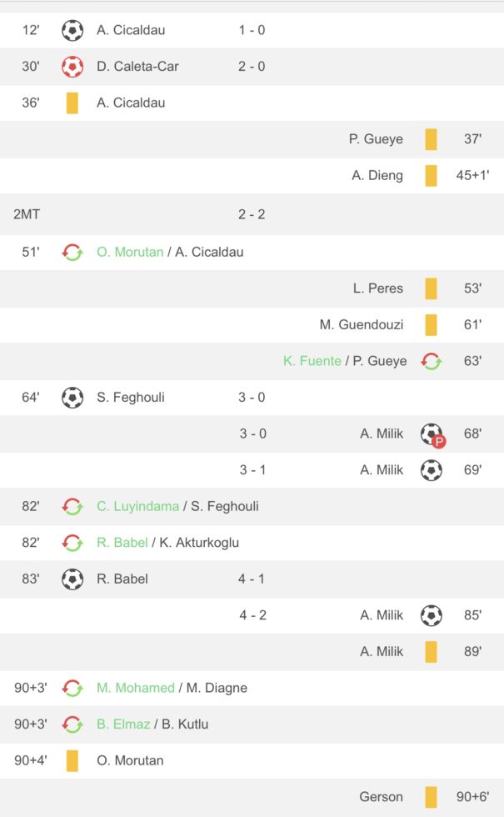Select C. Luyindama player name
The width and height of the screenshot is (504, 817).
coord(137,506)
